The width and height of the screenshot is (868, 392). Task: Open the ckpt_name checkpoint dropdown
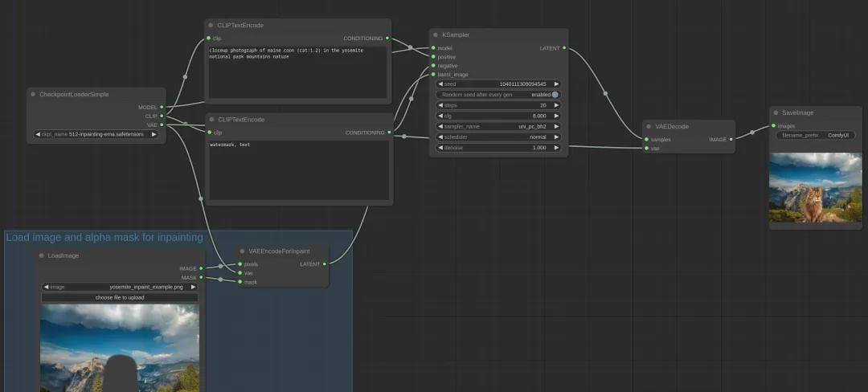(96, 134)
